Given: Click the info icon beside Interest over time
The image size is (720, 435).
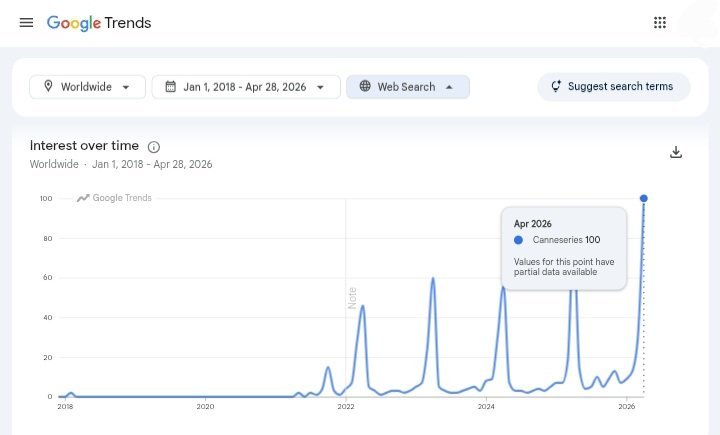Looking at the screenshot, I should 154,147.
